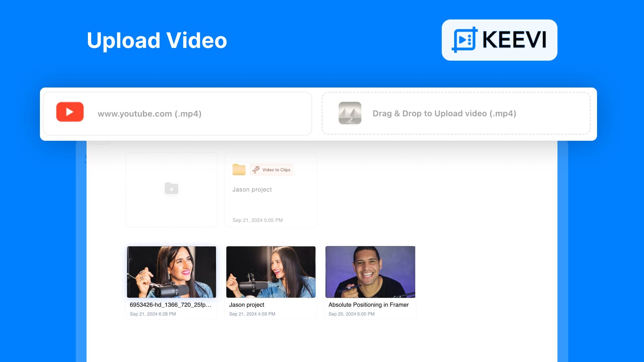
Task: Click the Drag & Drop to Upload video text
Action: pyautogui.click(x=444, y=114)
